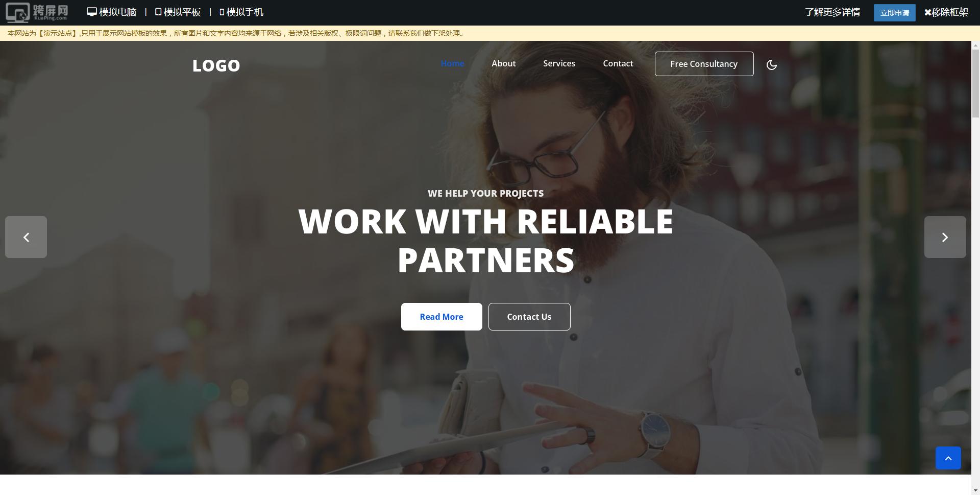Click the back-to-top chevron button

(x=948, y=458)
